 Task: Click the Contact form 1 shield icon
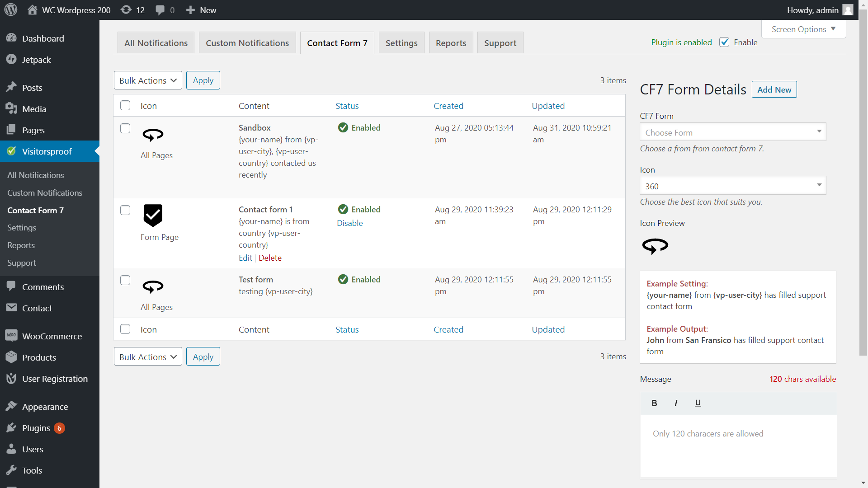click(x=153, y=215)
